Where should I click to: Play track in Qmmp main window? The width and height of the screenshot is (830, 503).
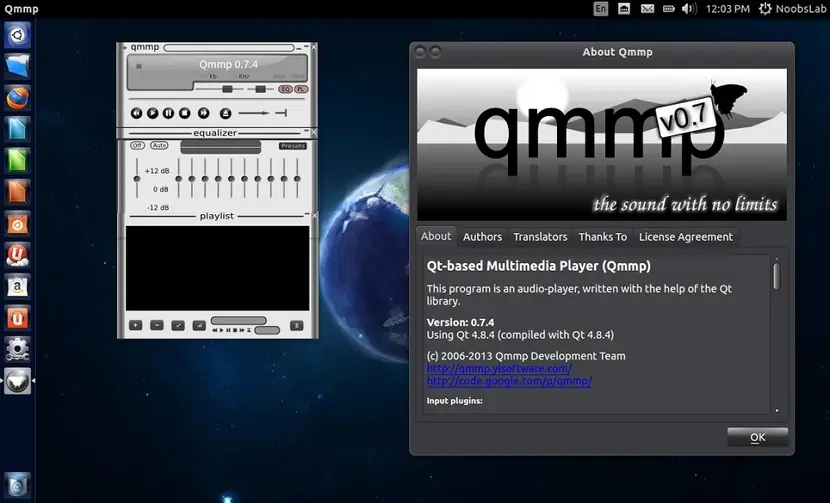[x=152, y=113]
